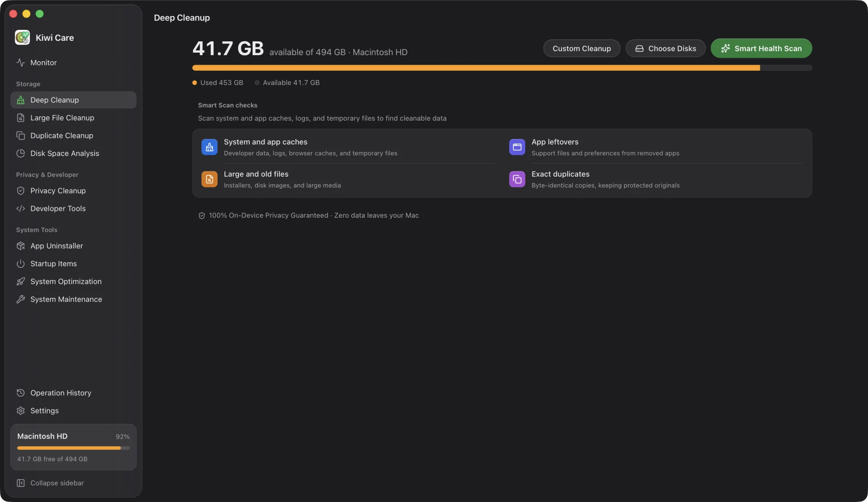Click the App Uninstaller box icon

tap(20, 246)
